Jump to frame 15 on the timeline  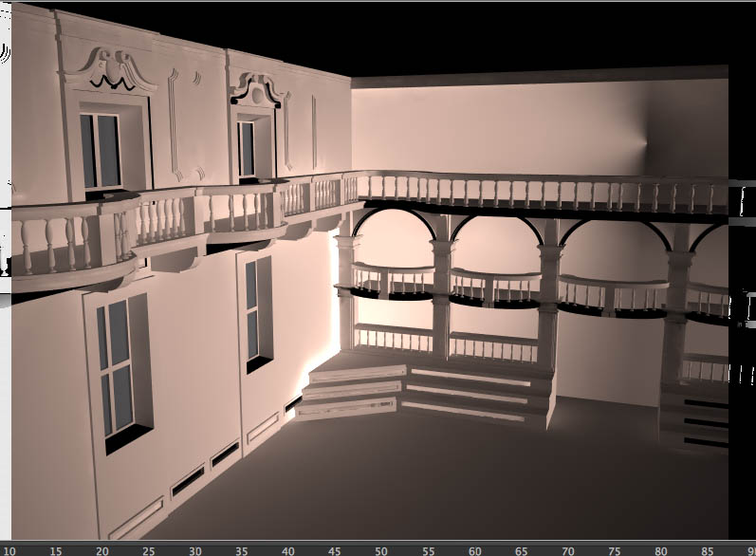coord(55,551)
